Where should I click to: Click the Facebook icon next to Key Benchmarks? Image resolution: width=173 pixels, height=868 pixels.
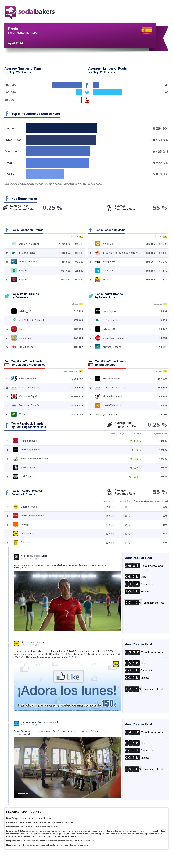pyautogui.click(x=7, y=199)
